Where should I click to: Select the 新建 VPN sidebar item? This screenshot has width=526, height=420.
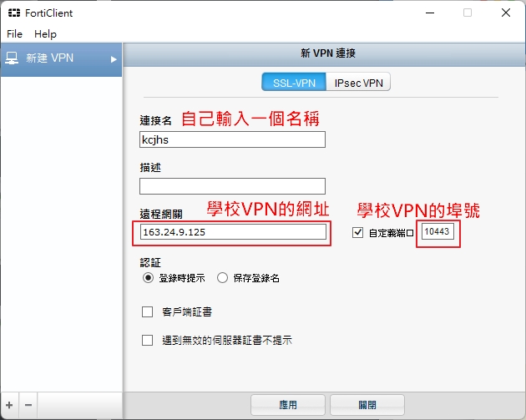62,59
